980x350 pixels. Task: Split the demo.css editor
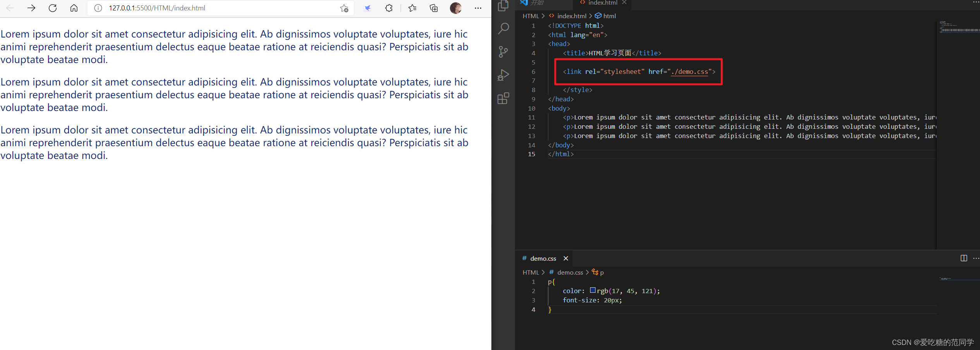click(964, 258)
